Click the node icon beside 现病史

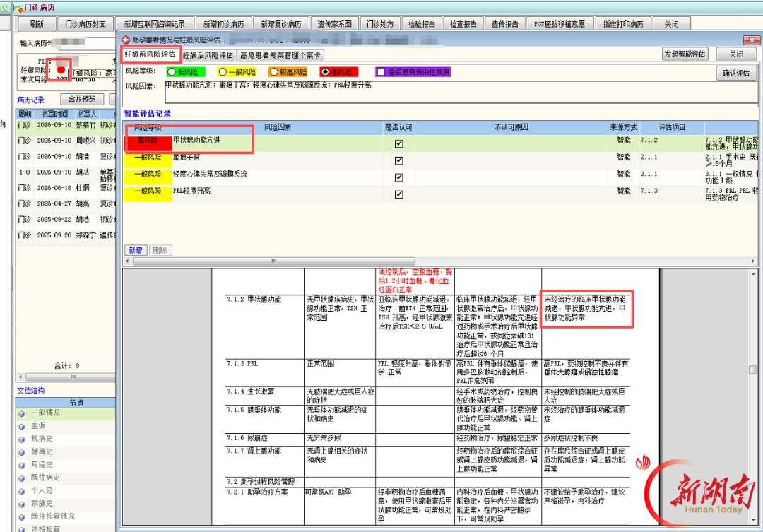coord(22,439)
